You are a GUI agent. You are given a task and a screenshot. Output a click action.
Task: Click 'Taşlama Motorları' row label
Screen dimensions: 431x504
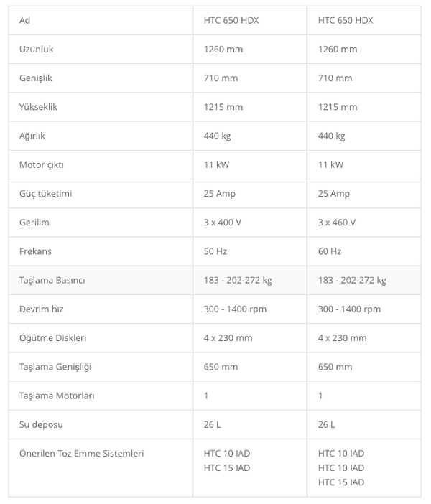[x=57, y=396]
